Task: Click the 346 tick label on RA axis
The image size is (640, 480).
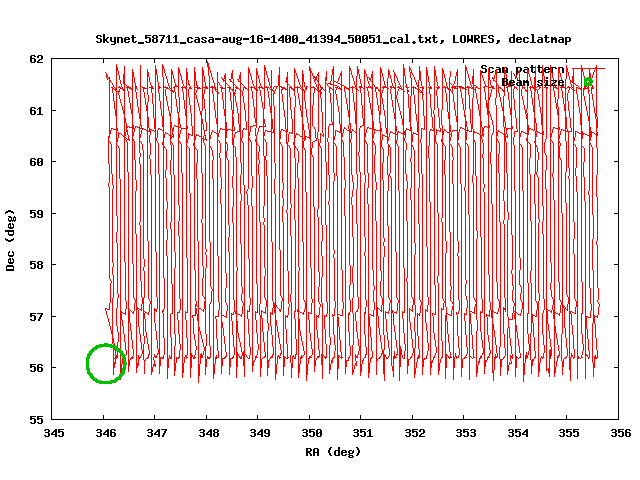Action: pos(105,433)
